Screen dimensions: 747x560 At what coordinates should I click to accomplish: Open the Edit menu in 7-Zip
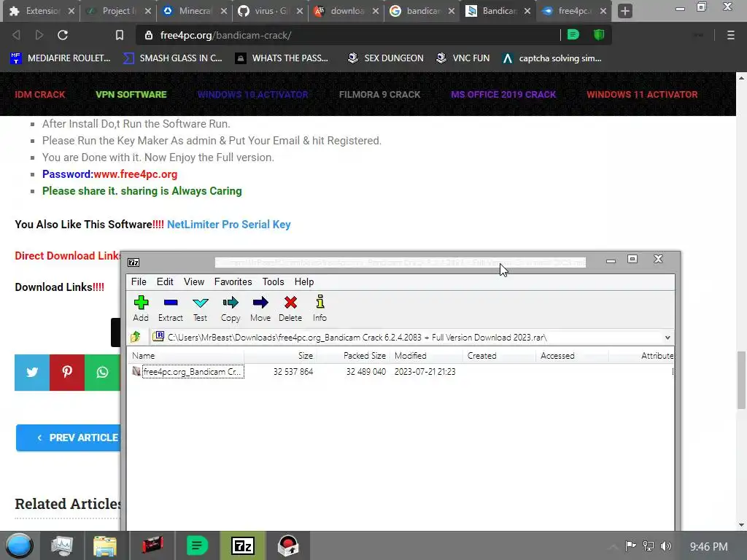click(x=165, y=282)
